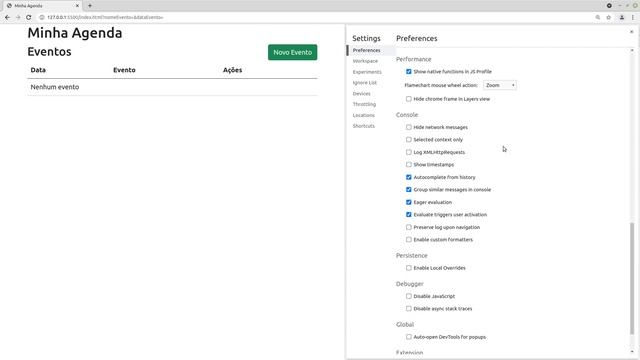Click the Minha Agenda page heading

pos(75,33)
